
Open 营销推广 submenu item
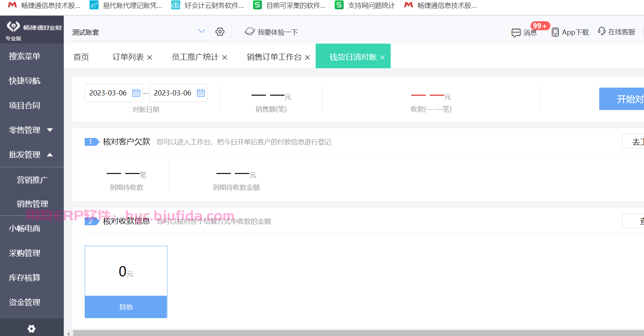coord(32,180)
